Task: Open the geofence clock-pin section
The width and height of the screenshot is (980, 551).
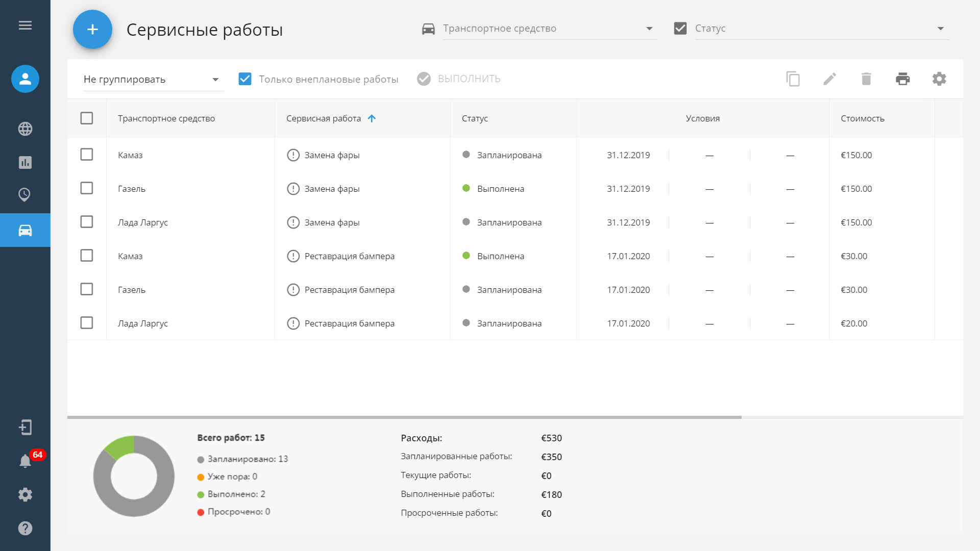Action: [x=24, y=195]
